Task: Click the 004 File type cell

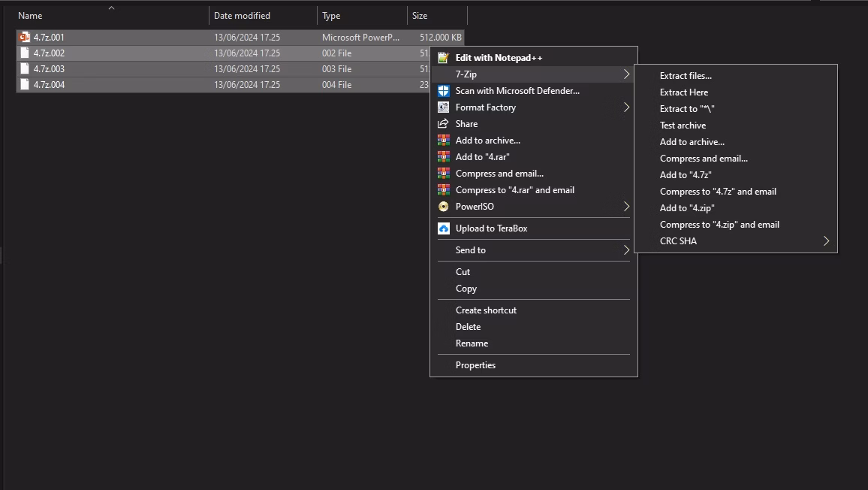Action: coord(336,84)
